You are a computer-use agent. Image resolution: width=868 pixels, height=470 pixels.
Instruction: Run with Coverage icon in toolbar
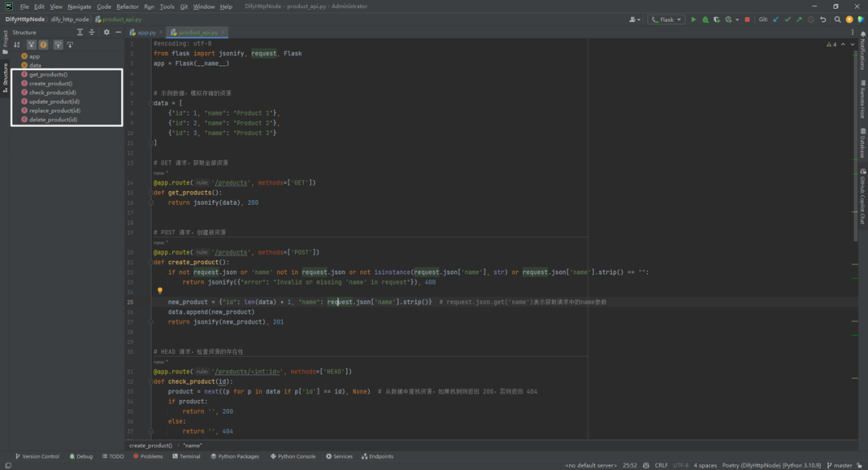pyautogui.click(x=717, y=19)
